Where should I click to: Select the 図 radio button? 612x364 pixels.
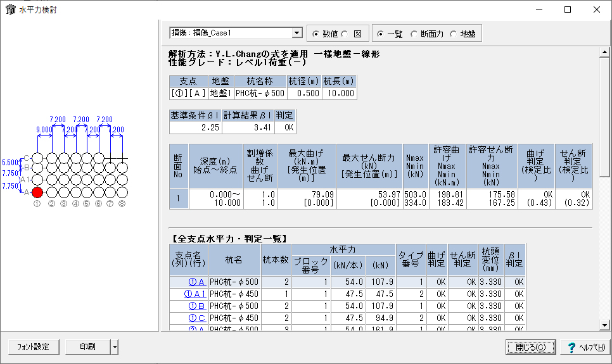point(345,34)
